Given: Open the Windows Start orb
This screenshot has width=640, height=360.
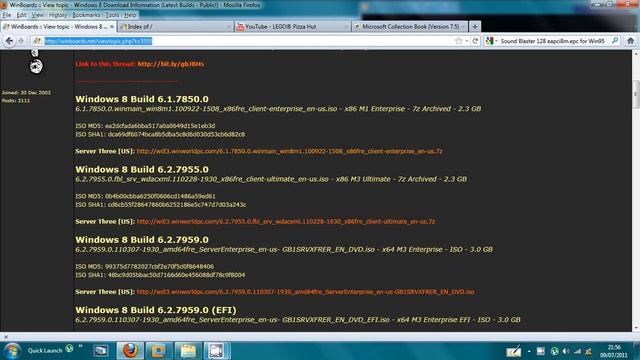Looking at the screenshot, I should tap(12, 351).
